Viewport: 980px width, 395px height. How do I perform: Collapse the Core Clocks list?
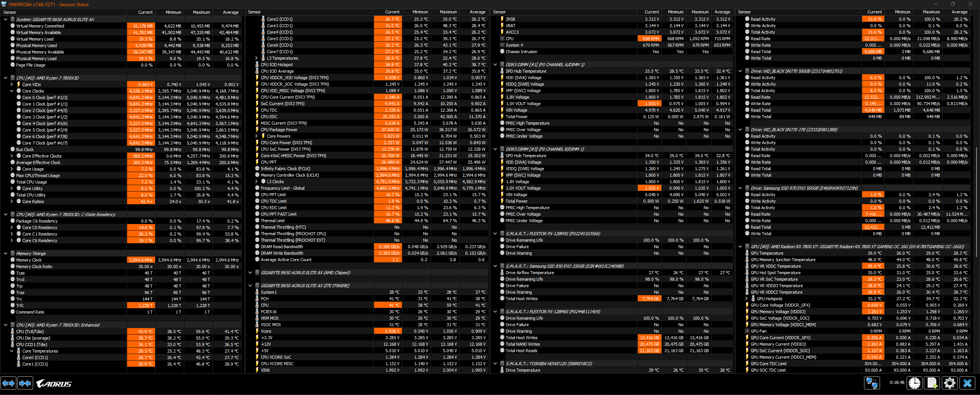pyautogui.click(x=11, y=91)
